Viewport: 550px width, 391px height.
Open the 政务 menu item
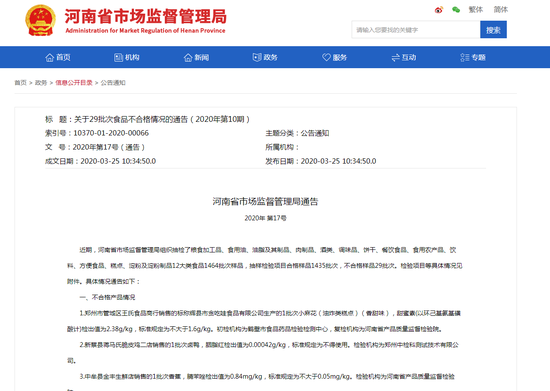pyautogui.click(x=270, y=58)
